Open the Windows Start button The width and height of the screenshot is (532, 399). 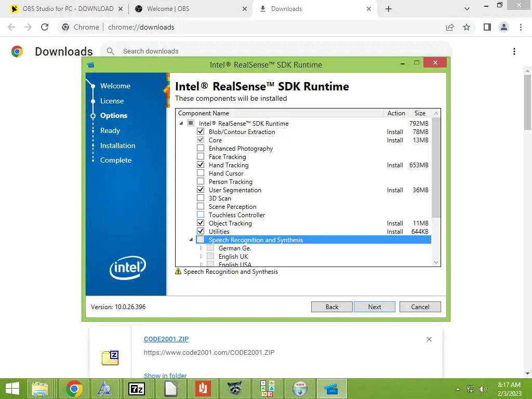tap(12, 389)
